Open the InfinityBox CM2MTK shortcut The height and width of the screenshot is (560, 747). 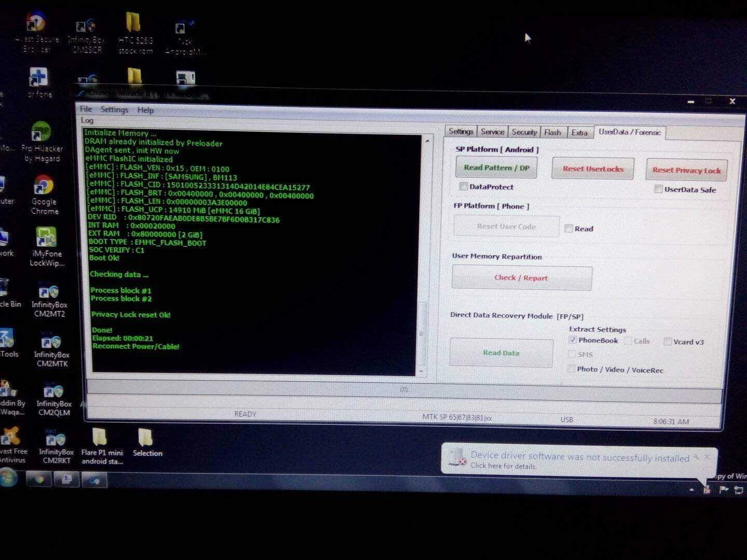(51, 349)
